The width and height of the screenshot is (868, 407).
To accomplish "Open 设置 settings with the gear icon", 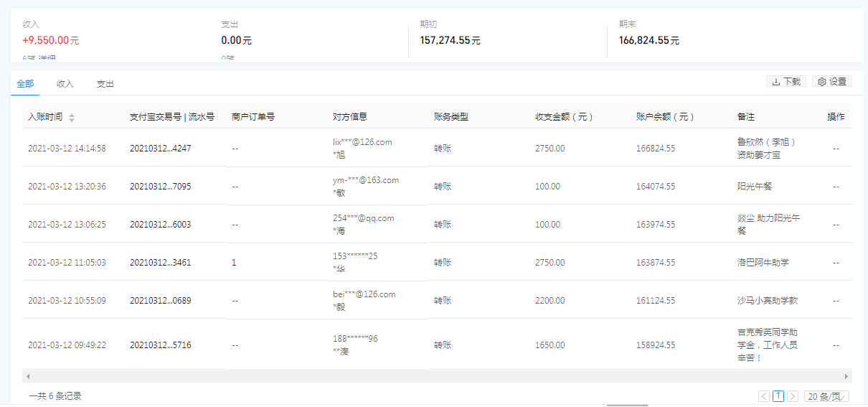I will tap(832, 82).
